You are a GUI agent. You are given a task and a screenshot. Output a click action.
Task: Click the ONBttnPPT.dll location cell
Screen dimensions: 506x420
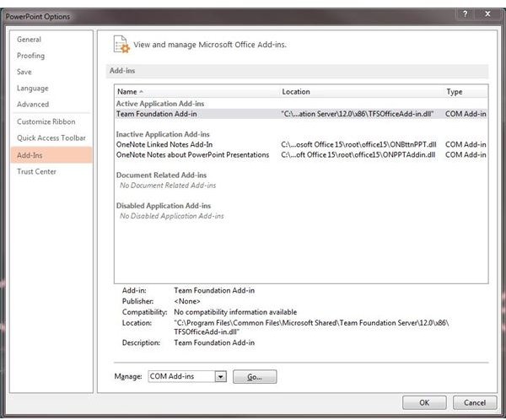click(358, 144)
